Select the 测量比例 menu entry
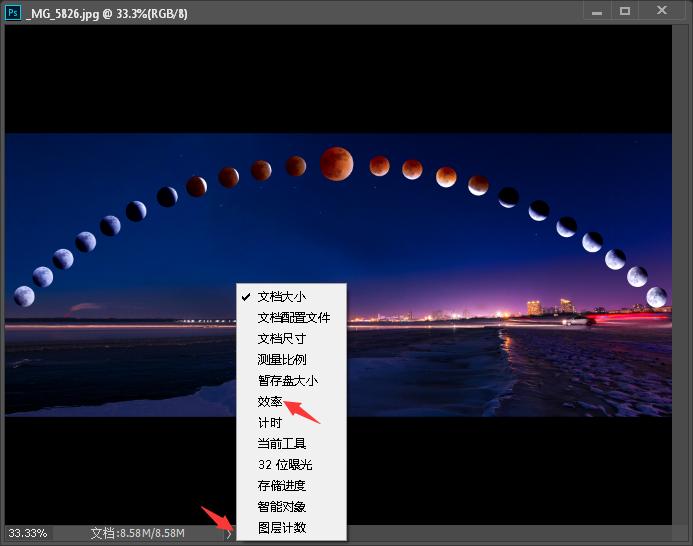Image resolution: width=693 pixels, height=546 pixels. coord(281,360)
